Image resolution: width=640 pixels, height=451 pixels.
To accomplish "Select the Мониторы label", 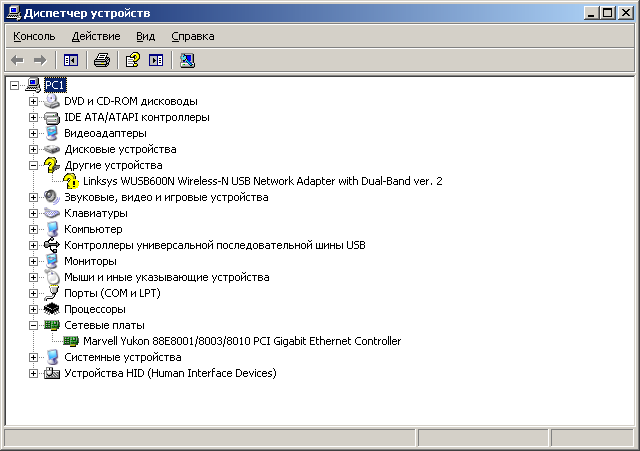I will pyautogui.click(x=90, y=261).
